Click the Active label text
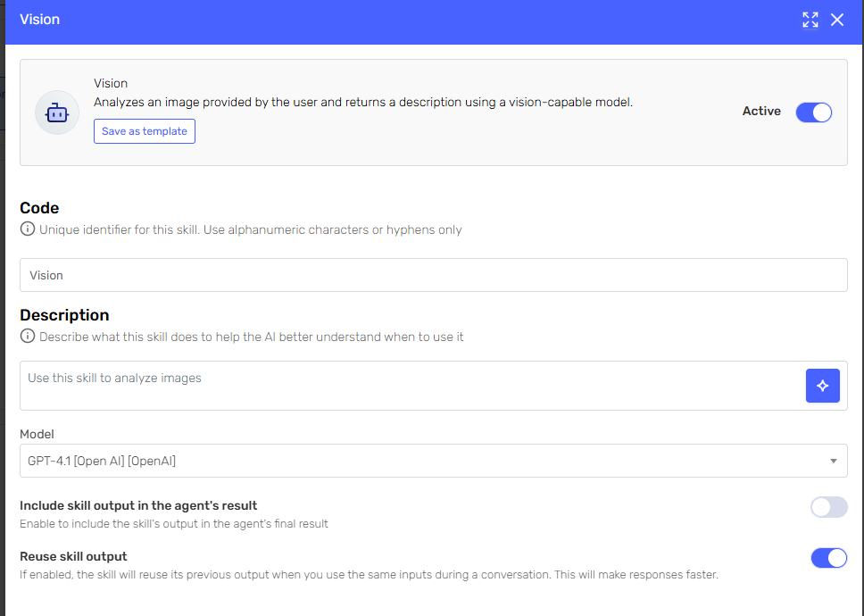The image size is (864, 616). pos(761,111)
